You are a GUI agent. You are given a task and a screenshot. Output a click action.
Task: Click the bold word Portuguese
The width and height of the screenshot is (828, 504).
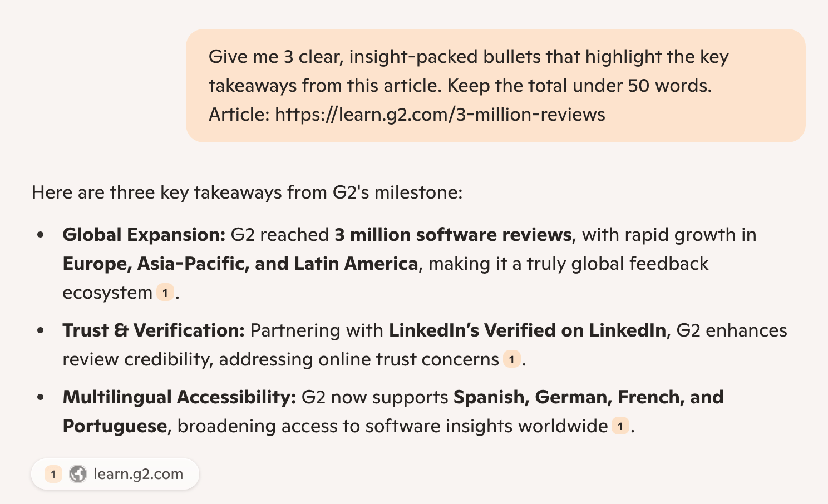pyautogui.click(x=115, y=426)
